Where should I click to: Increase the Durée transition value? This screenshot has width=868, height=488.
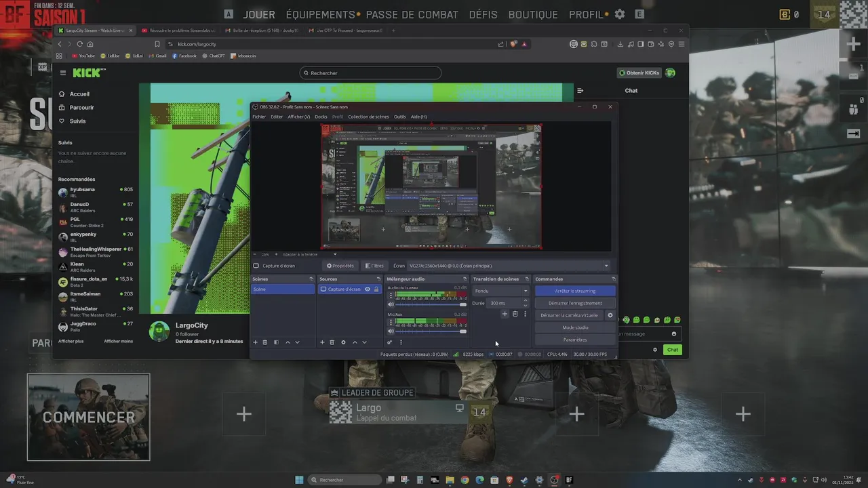click(x=526, y=301)
